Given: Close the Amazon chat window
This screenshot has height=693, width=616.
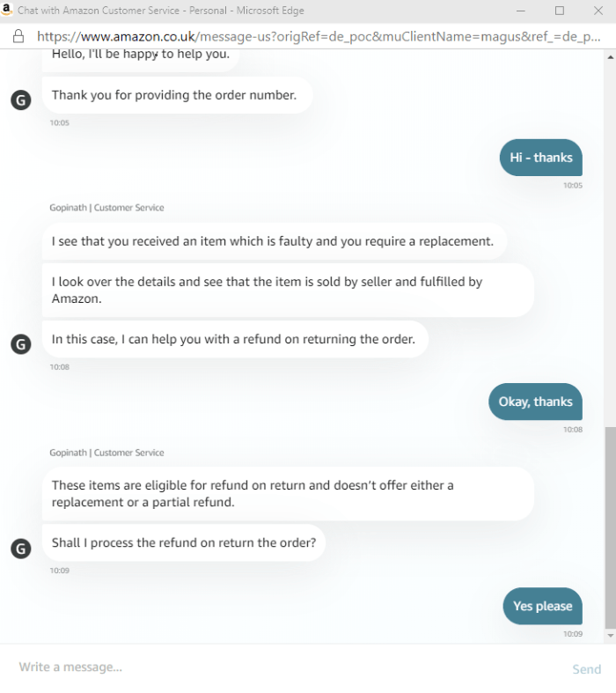Looking at the screenshot, I should (598, 11).
